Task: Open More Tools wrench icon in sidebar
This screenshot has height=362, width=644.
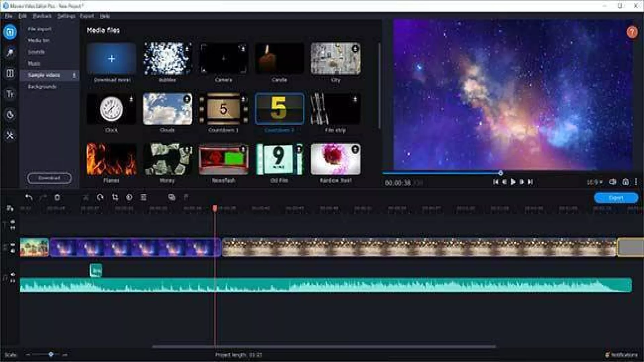Action: click(x=10, y=136)
